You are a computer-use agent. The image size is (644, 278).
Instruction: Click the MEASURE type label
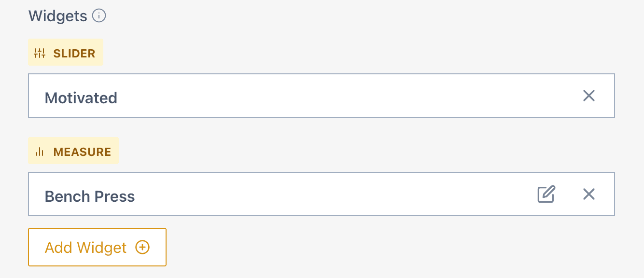coord(83,152)
